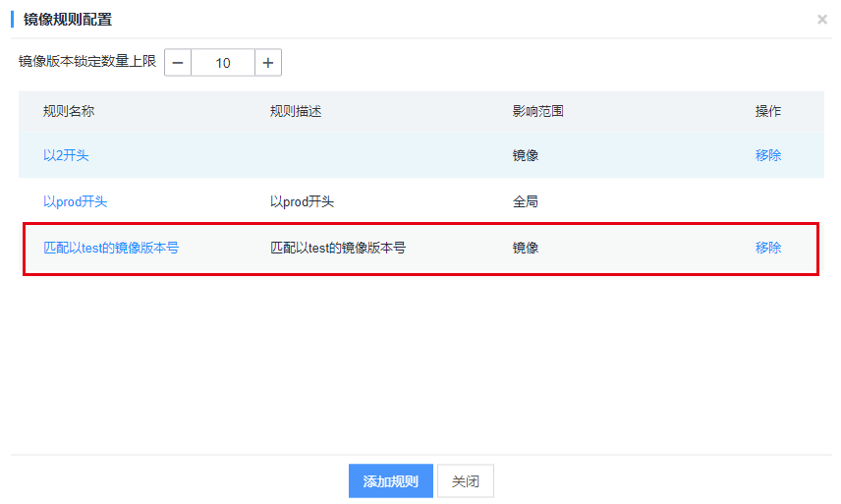Decrease the version lock limit with the minus button
The height and width of the screenshot is (504, 841).
coord(178,63)
